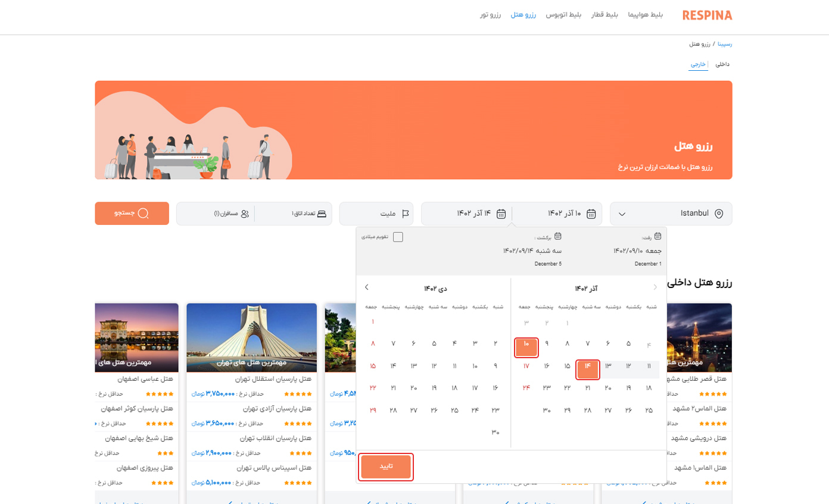Image resolution: width=829 pixels, height=504 pixels.
Task: Select day 21 in the Azar 1402 calendar
Action: click(x=587, y=388)
